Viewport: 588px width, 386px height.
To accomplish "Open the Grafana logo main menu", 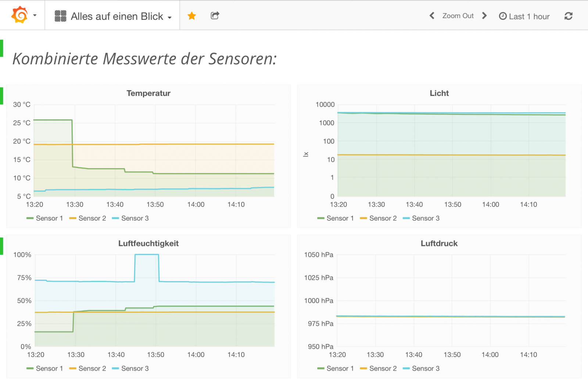I will pyautogui.click(x=20, y=15).
